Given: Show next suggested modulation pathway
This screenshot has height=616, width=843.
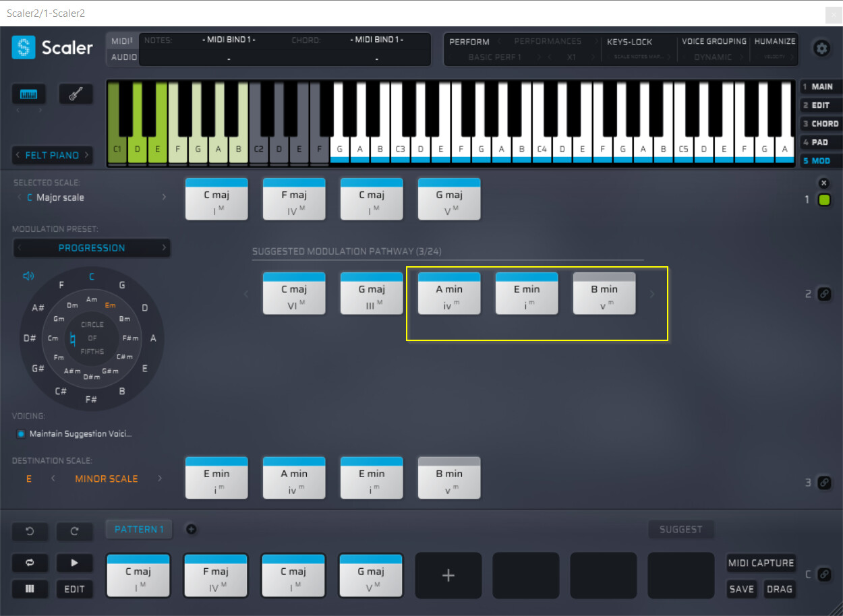Looking at the screenshot, I should tap(651, 294).
